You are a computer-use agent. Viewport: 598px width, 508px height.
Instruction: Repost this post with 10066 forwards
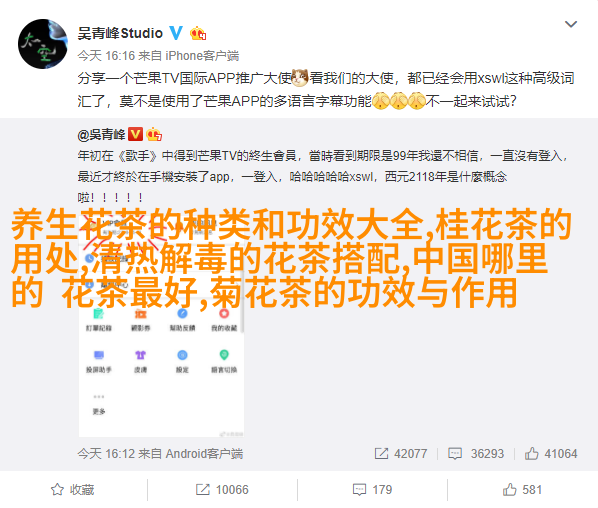222,489
